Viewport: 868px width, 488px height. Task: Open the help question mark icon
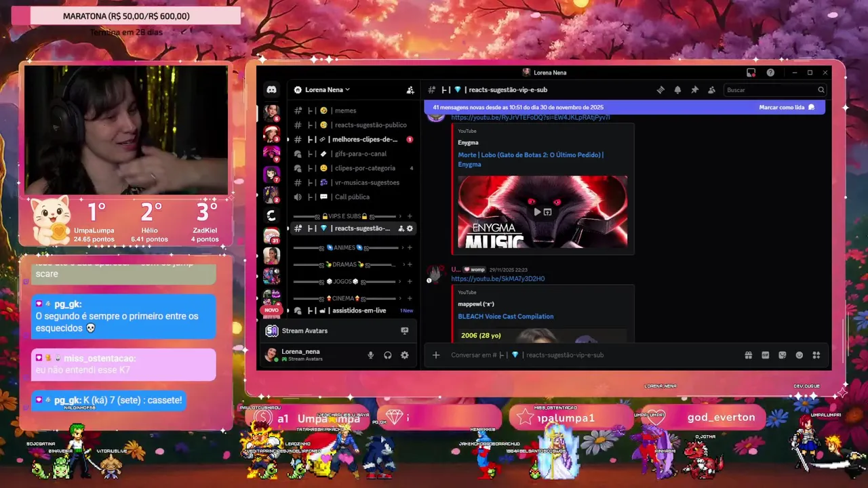tap(770, 73)
